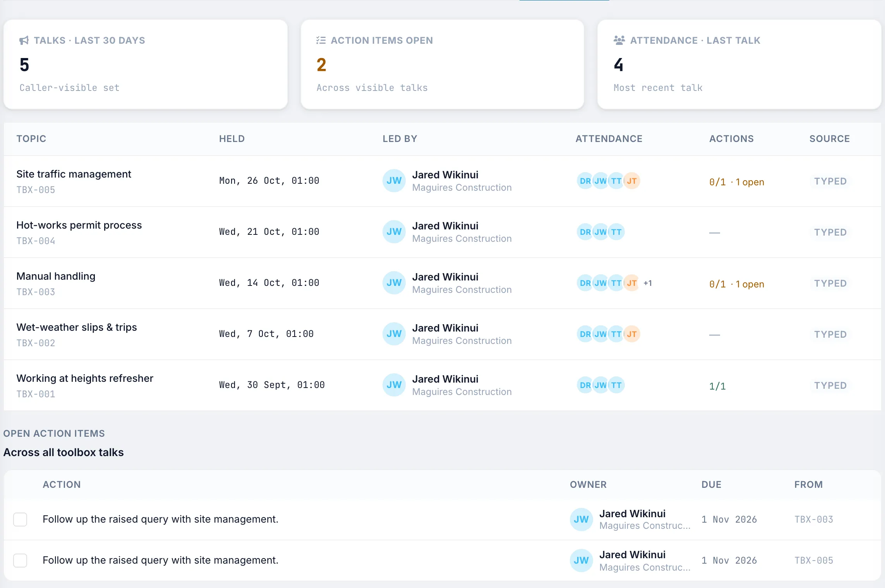Click the megaphone icon on the Talks card
This screenshot has height=588, width=885.
[24, 40]
